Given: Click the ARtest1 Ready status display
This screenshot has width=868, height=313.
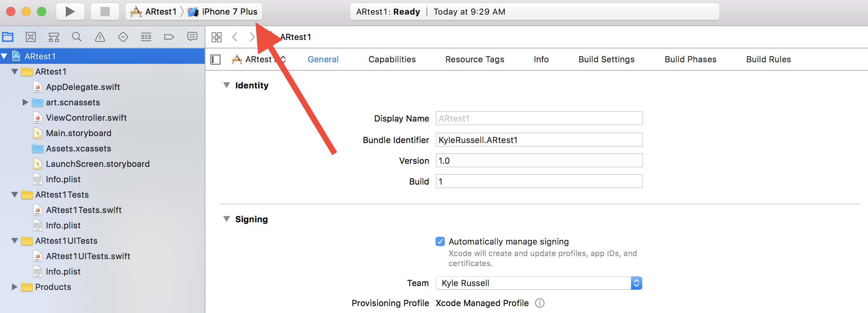Looking at the screenshot, I should (534, 12).
